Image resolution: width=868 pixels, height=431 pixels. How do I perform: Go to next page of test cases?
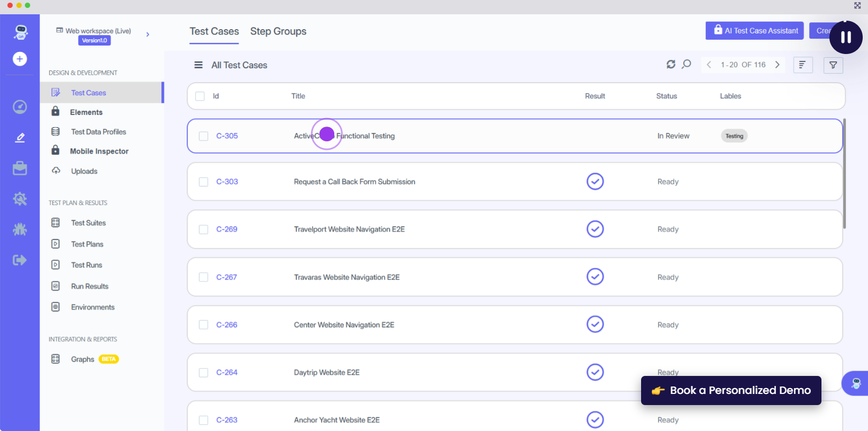point(777,65)
